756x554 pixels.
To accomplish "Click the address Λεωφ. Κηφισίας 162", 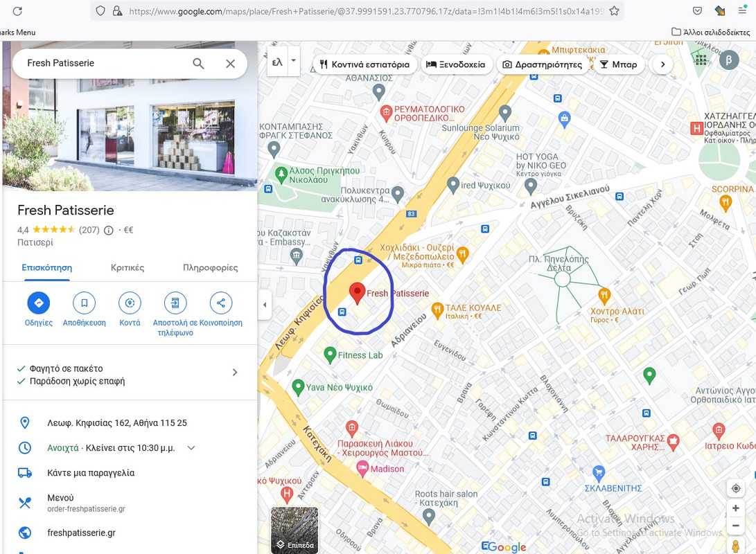I will [x=117, y=423].
